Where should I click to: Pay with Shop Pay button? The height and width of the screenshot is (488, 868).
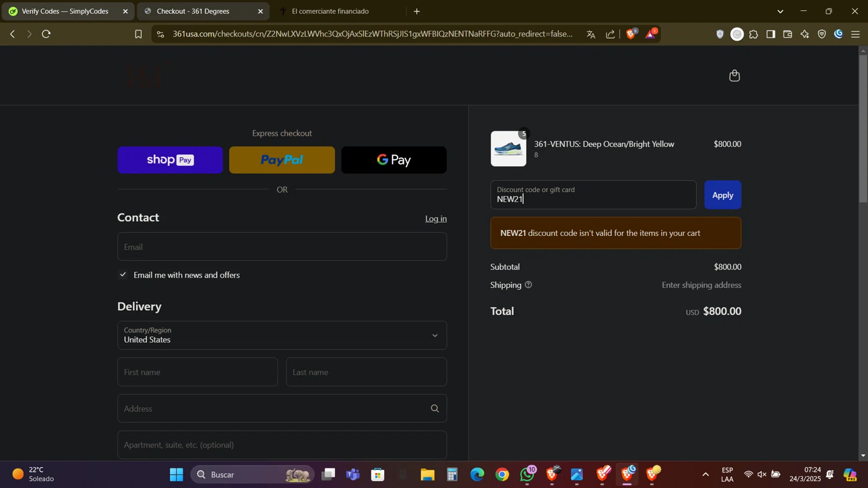tap(170, 160)
